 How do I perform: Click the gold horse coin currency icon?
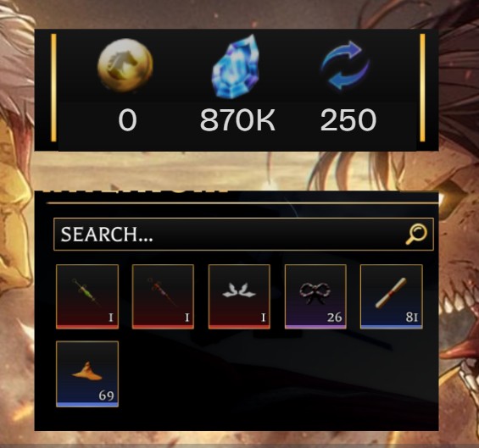[125, 65]
